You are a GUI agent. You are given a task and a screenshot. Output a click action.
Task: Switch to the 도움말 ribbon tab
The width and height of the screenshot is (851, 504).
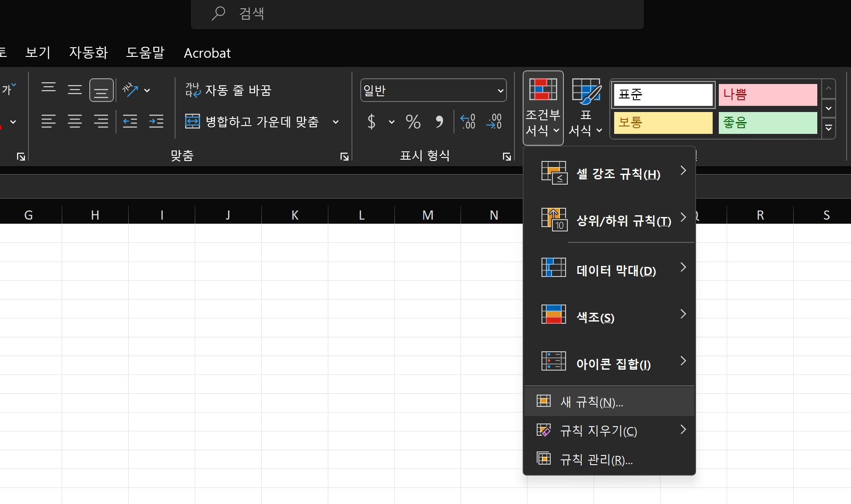point(145,52)
